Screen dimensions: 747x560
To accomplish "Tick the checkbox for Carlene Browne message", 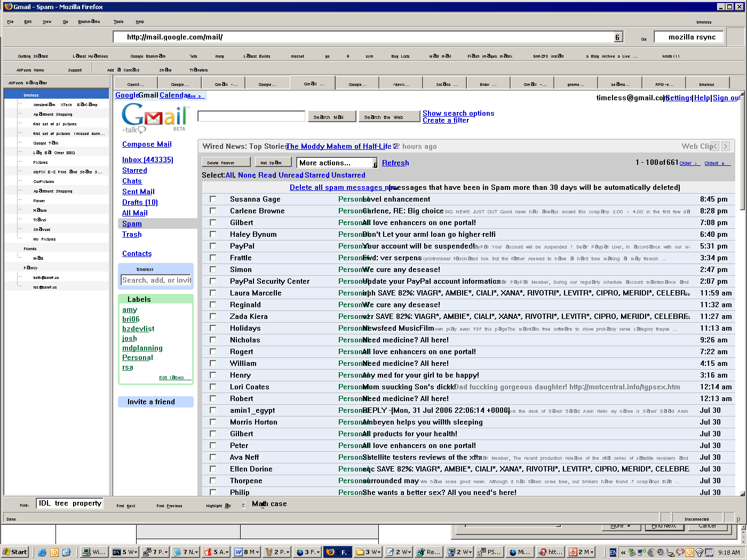I will 213,211.
